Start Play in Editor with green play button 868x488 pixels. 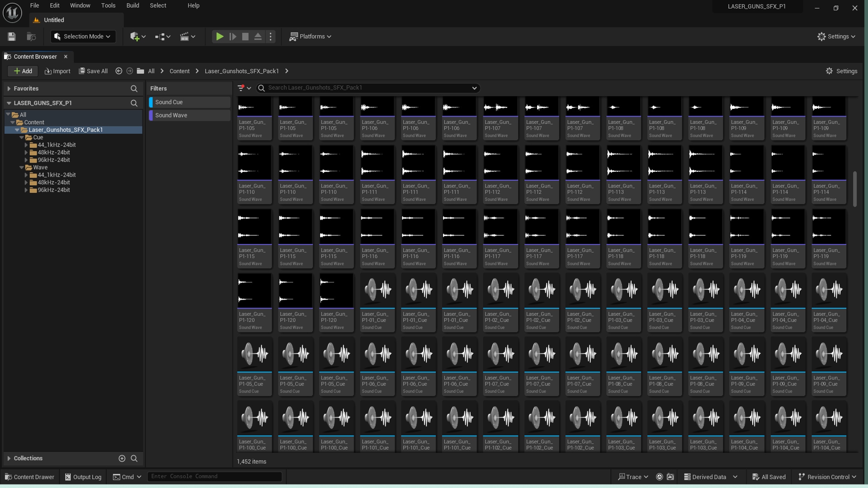(220, 37)
